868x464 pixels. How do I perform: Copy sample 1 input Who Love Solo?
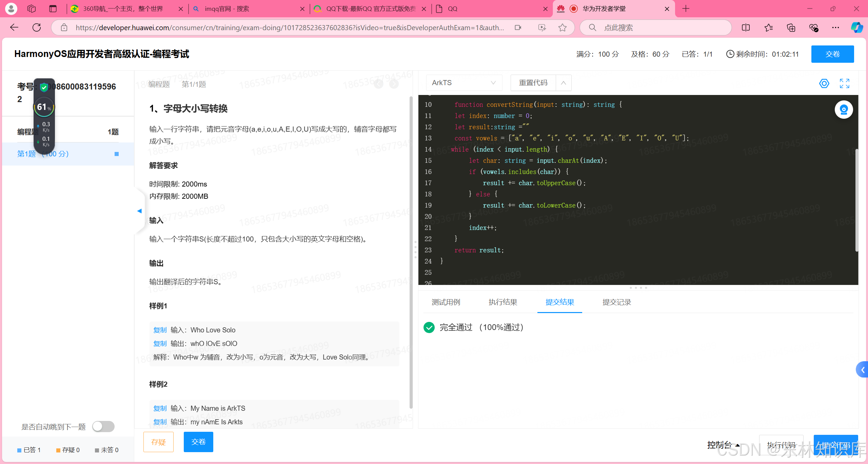pos(160,330)
